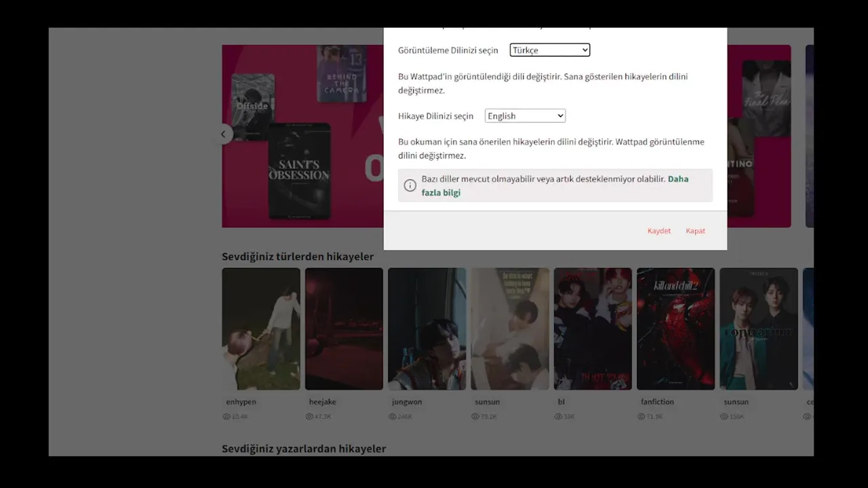Open the Hikaye Dilinizi seçin dropdown
The image size is (868, 488).
(x=525, y=116)
